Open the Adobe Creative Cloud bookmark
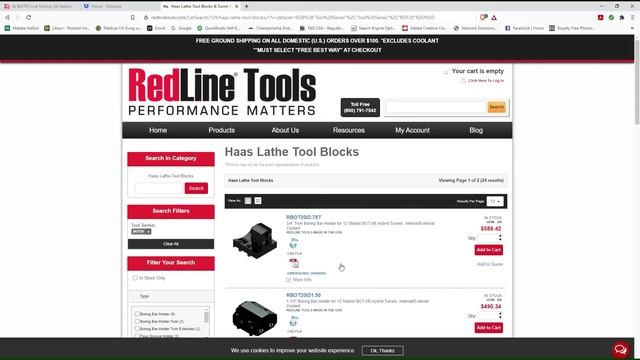 (x=424, y=28)
